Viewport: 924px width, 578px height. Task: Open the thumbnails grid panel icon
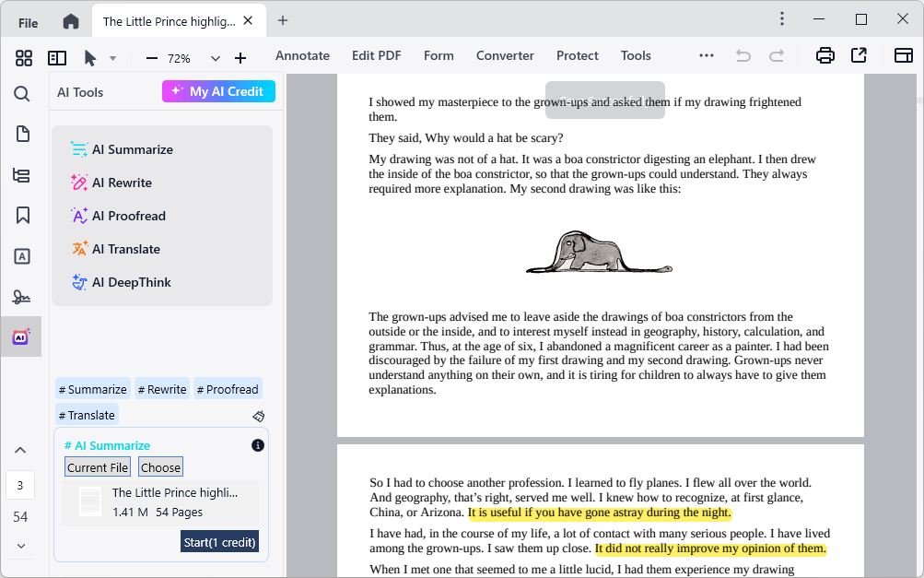click(24, 58)
